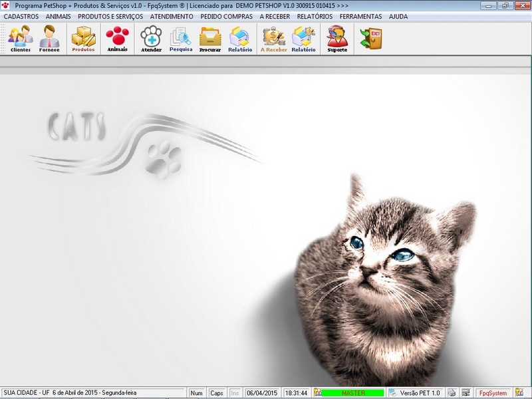Open the FERRAMENTAS menu
532x399 pixels.
[x=360, y=16]
